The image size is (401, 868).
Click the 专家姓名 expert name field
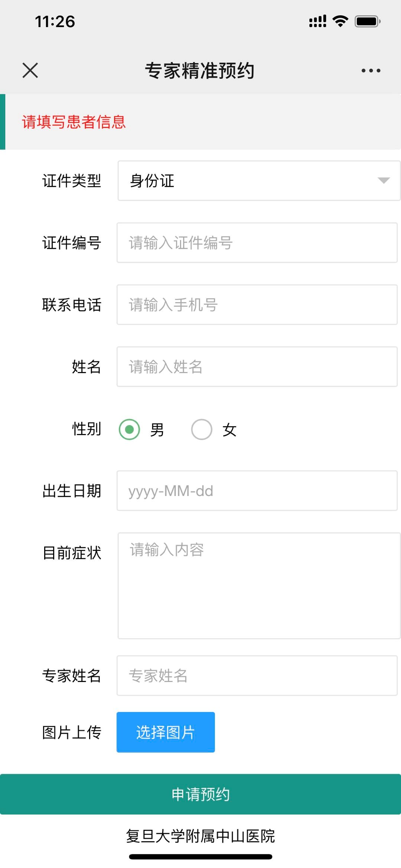coord(259,676)
